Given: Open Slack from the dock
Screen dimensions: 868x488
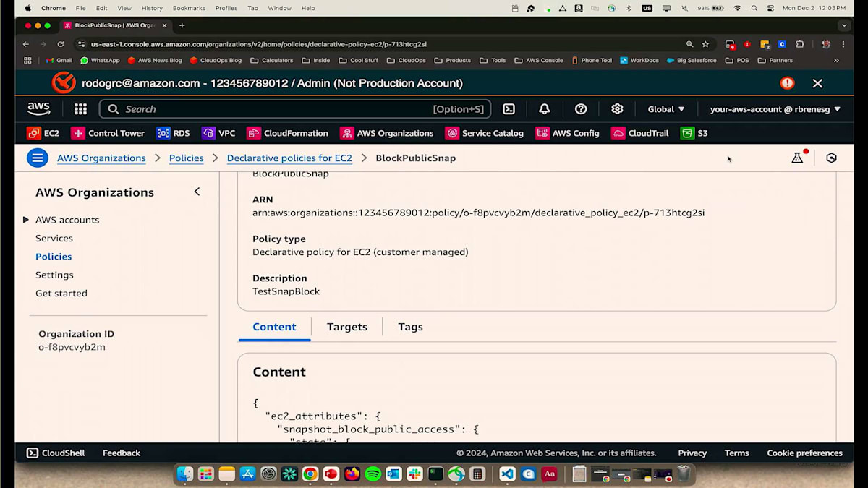Looking at the screenshot, I should pyautogui.click(x=414, y=474).
